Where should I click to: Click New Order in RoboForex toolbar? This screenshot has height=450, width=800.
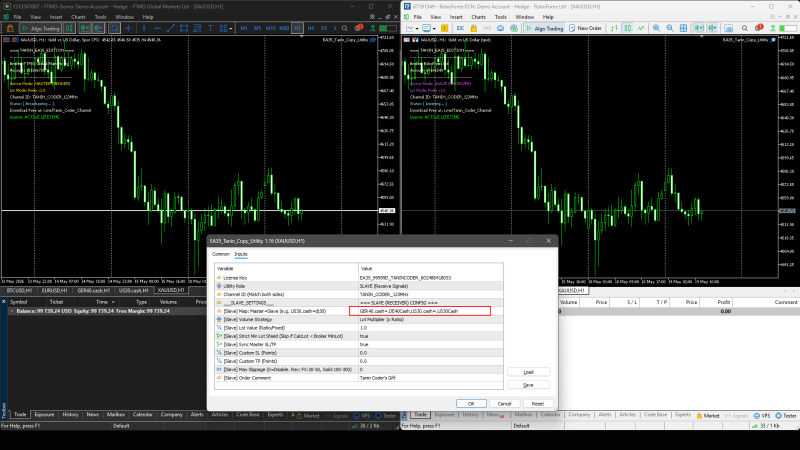pyautogui.click(x=585, y=28)
